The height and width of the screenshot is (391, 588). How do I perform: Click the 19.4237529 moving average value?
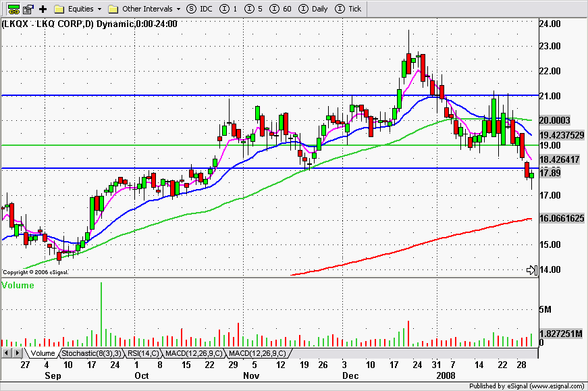pos(562,134)
